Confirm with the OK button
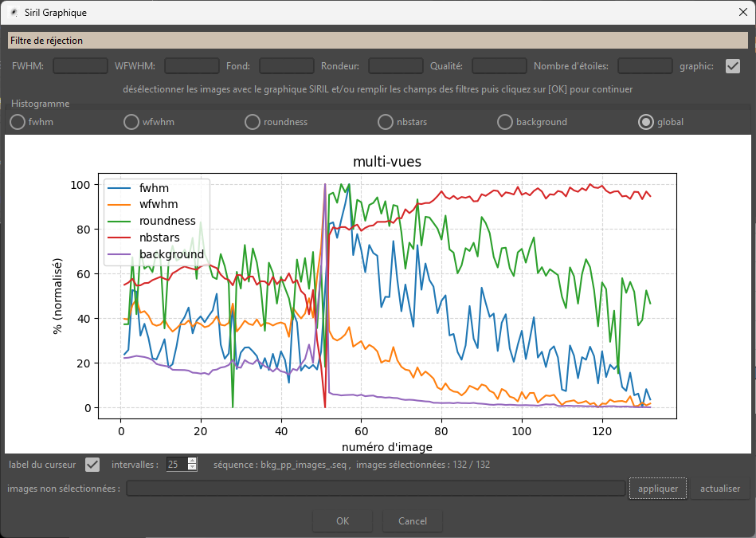756x538 pixels. tap(343, 521)
